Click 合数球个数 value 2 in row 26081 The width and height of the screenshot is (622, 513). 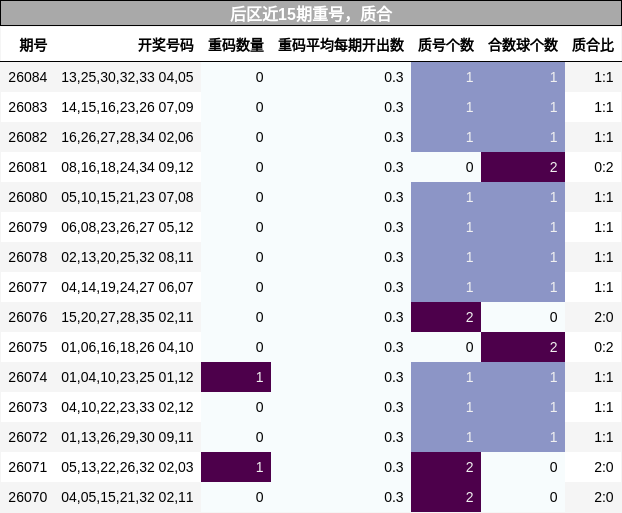coord(523,167)
